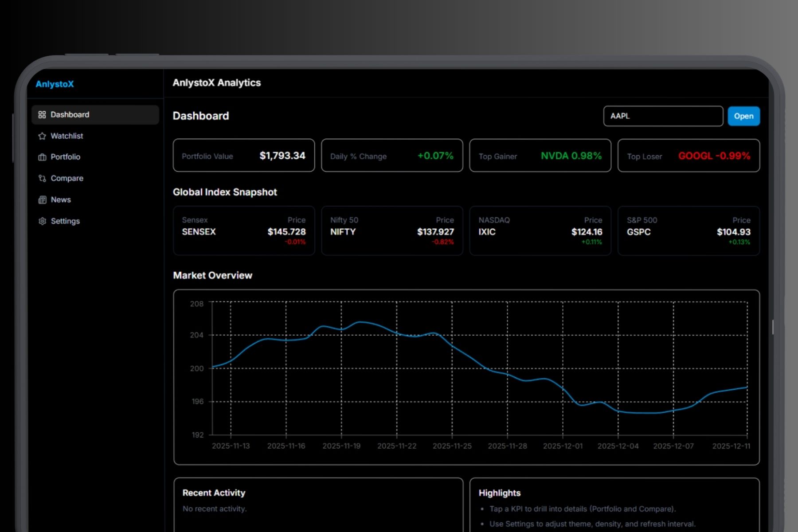Screen dimensions: 798x532
Task: Click the Portfolio briefcase icon
Action: (x=42, y=157)
